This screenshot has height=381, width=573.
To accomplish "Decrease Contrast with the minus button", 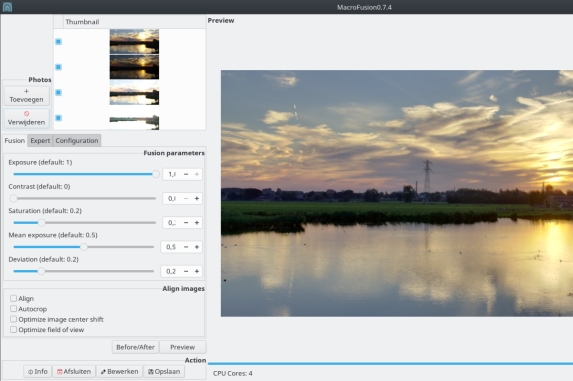I will tap(186, 198).
